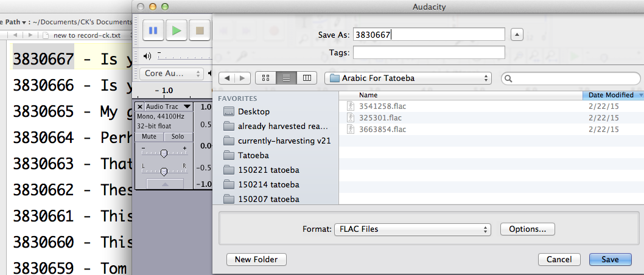This screenshot has height=275, width=644.
Task: Go back in folder navigation
Action: tap(227, 78)
